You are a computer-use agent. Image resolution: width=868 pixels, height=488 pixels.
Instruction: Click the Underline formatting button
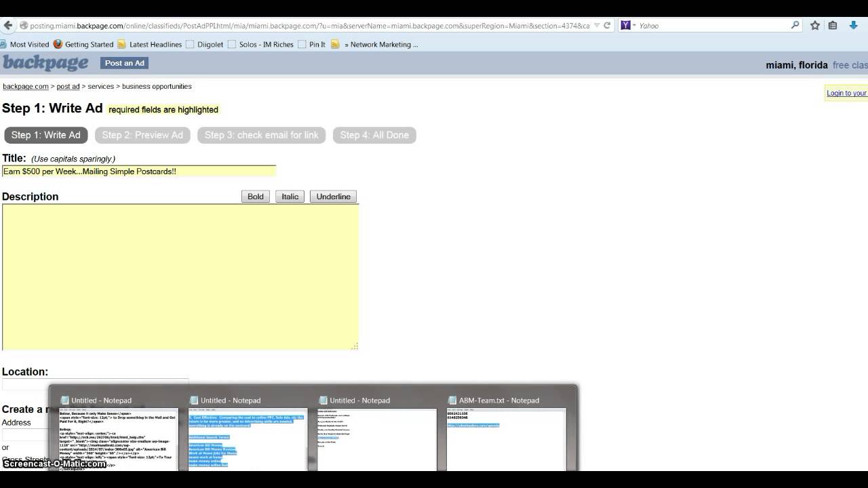334,197
